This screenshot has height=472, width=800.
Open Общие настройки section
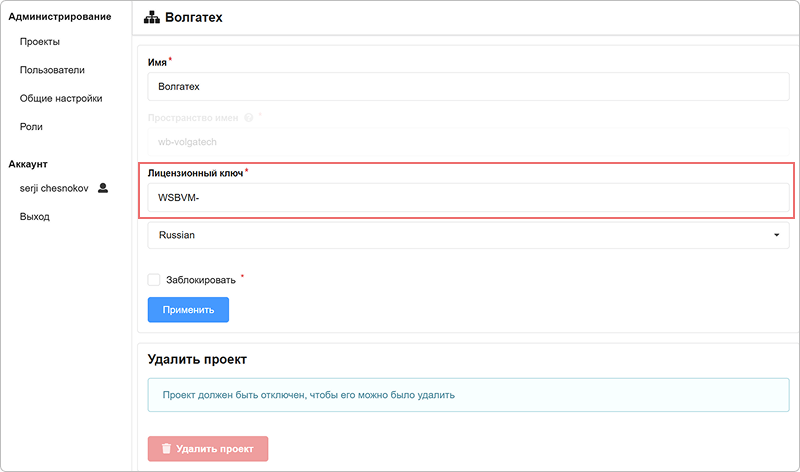(61, 98)
